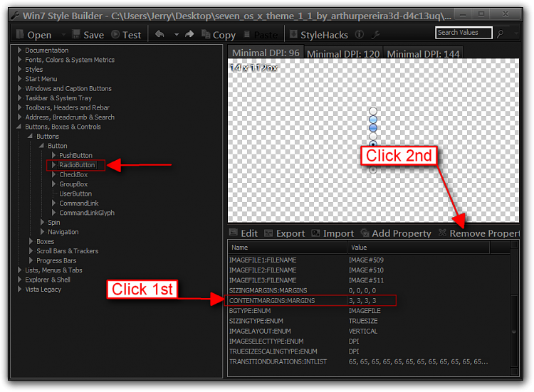Click the Remove Property X icon

point(442,233)
